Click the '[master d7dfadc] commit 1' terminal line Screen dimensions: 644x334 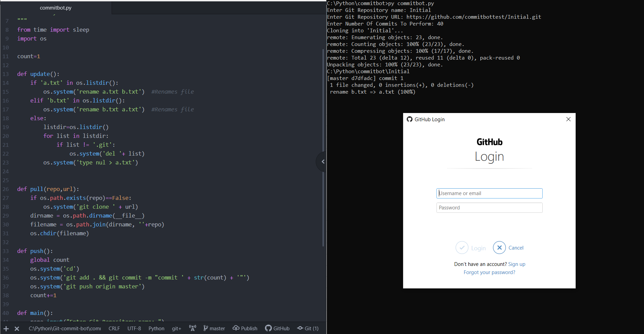365,78
